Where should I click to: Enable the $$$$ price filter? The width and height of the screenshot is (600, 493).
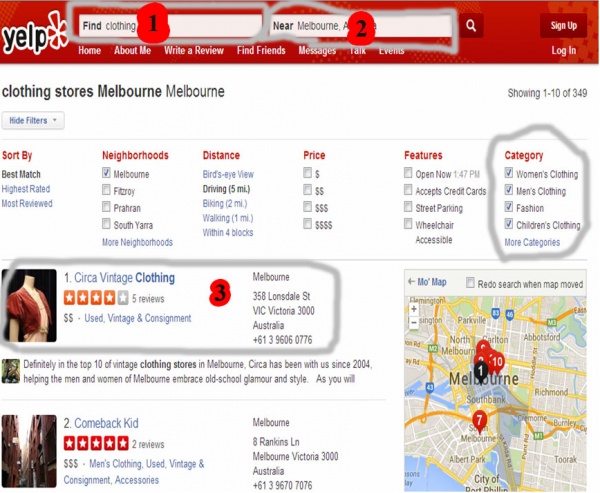[307, 224]
